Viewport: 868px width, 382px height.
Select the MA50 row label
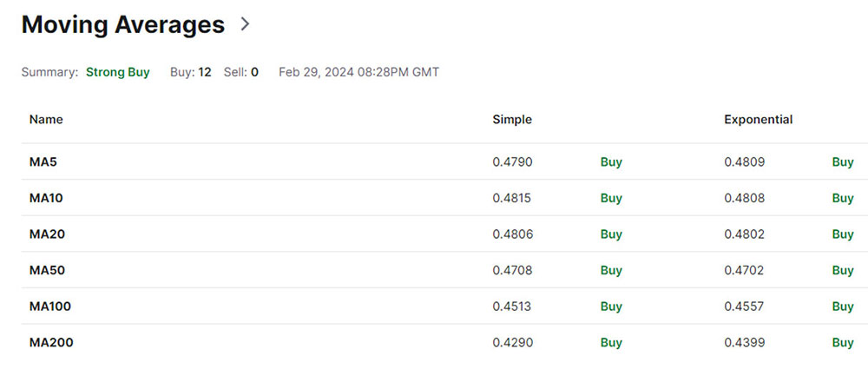(x=47, y=270)
